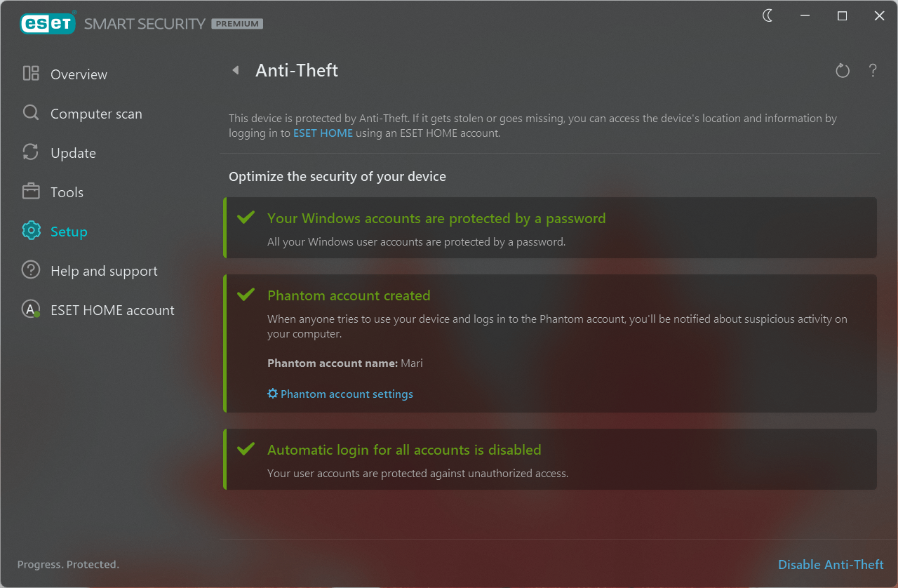Image resolution: width=898 pixels, height=588 pixels.
Task: Open the ESET HOME link in description
Action: click(x=323, y=133)
